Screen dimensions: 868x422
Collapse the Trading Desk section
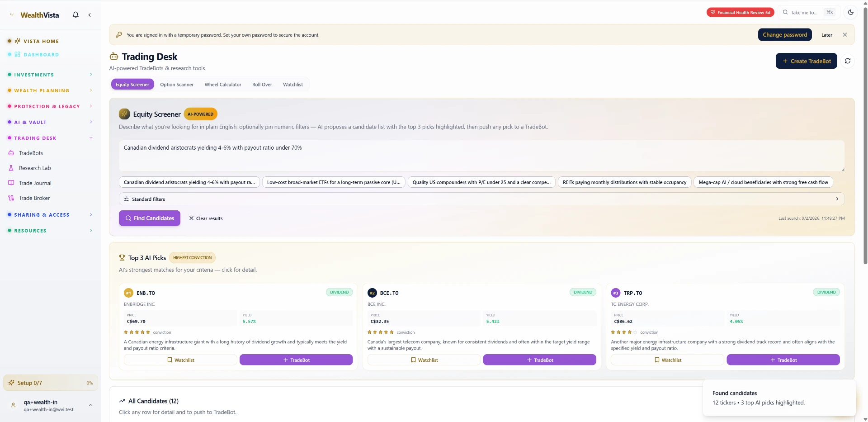tap(50, 138)
